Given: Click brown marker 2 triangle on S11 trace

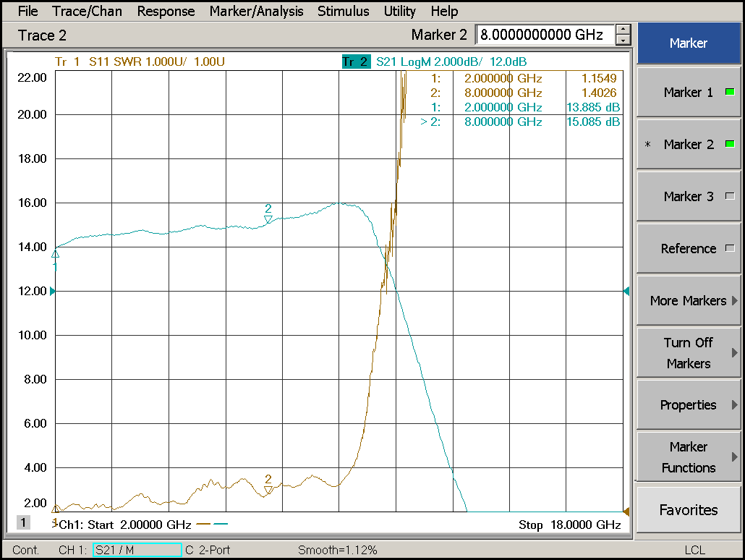Looking at the screenshot, I should click(x=268, y=490).
